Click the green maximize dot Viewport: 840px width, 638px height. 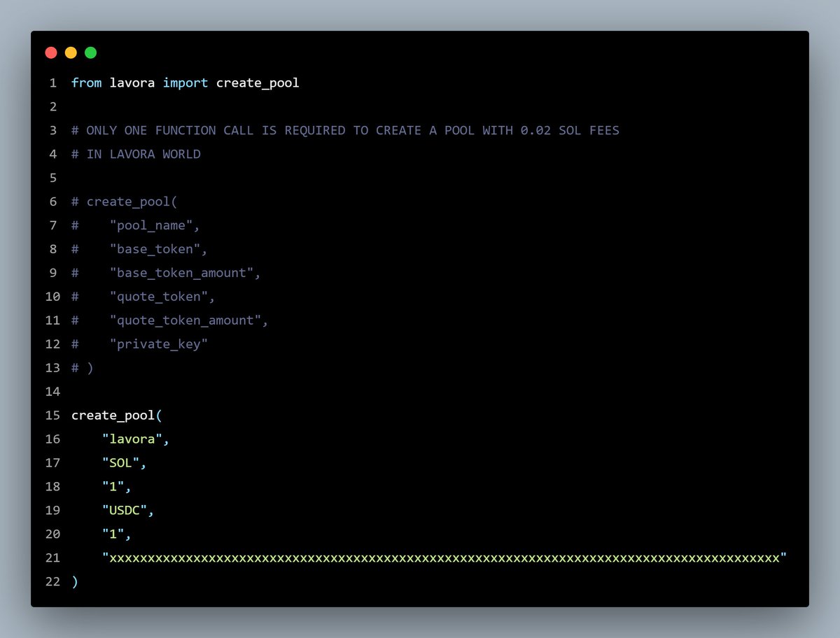90,52
